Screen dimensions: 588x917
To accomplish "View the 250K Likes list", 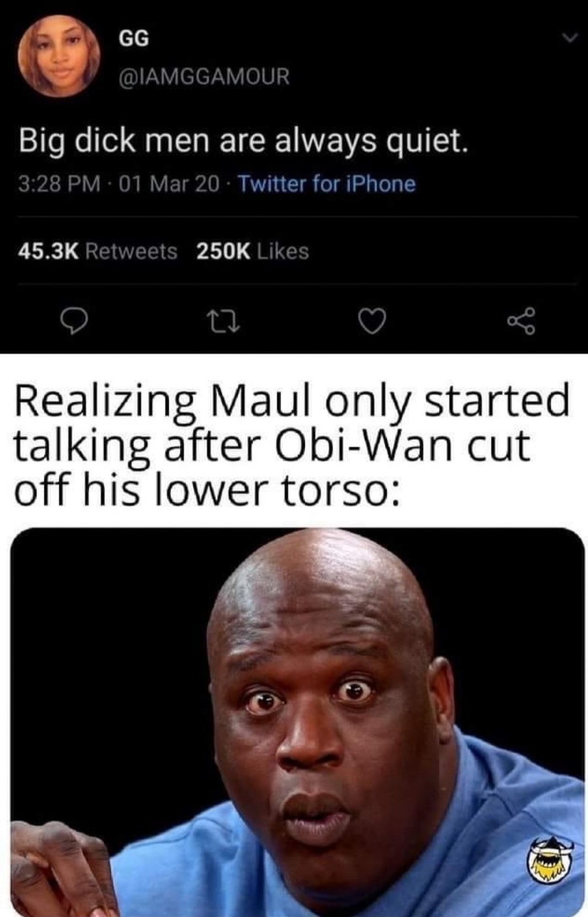I will [252, 251].
